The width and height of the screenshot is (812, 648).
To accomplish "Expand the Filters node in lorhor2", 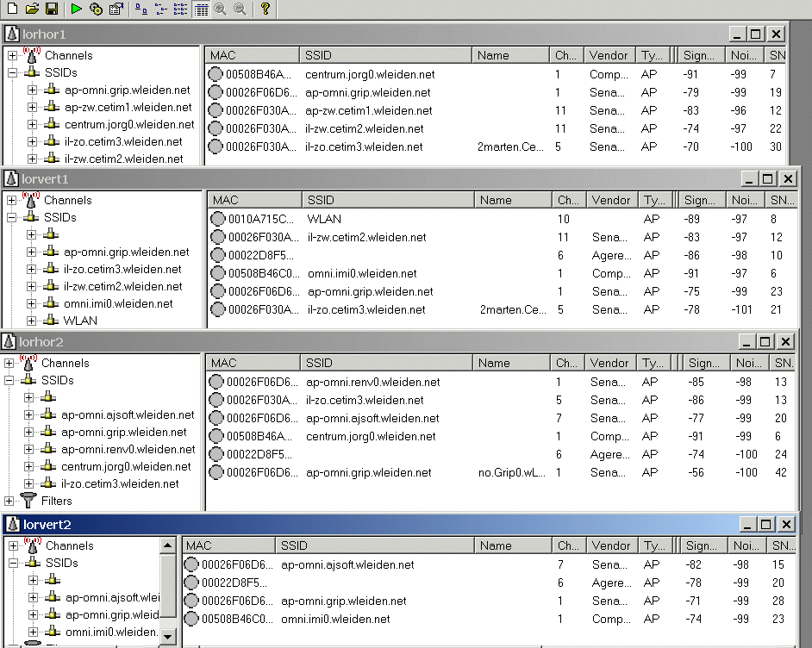I will pos(9,501).
